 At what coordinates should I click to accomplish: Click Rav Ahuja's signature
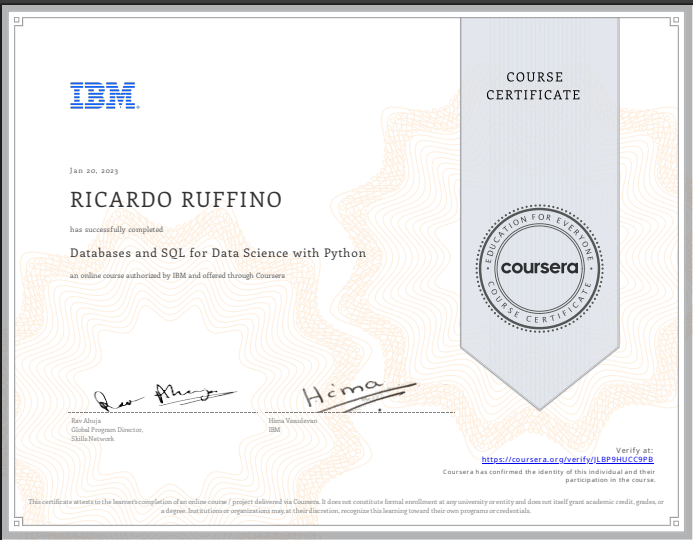pos(165,397)
